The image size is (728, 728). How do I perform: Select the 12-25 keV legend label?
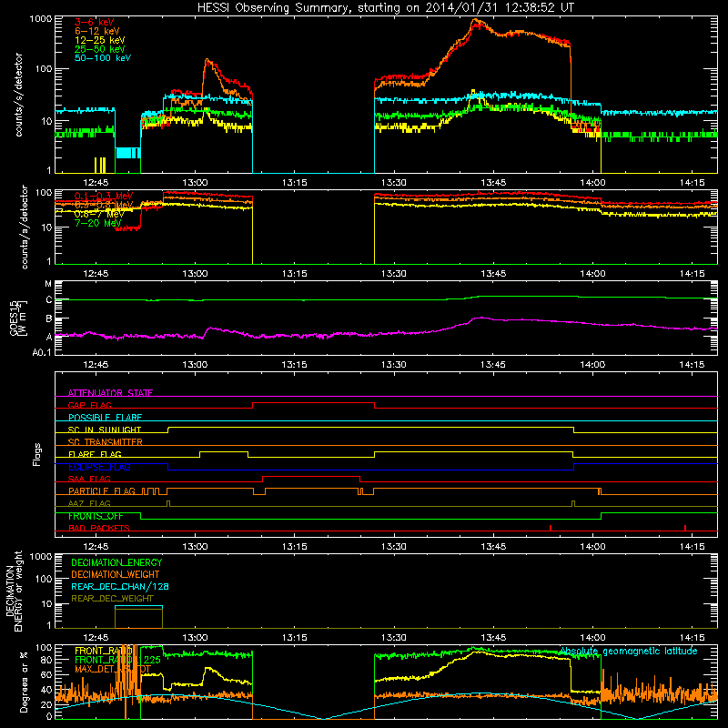point(100,40)
